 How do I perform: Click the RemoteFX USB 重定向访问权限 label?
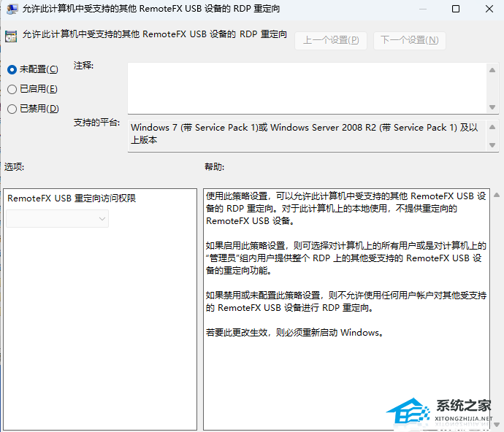[x=72, y=198]
